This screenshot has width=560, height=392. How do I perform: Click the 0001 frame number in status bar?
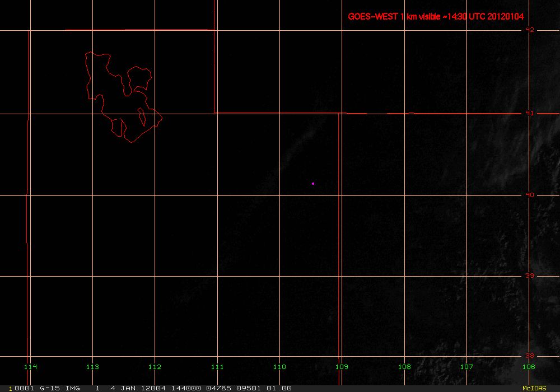coord(25,388)
